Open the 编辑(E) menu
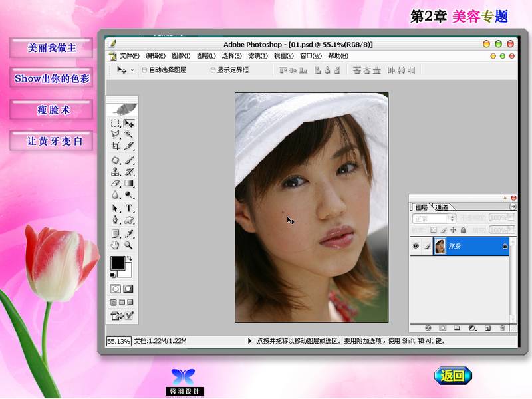 pos(156,56)
